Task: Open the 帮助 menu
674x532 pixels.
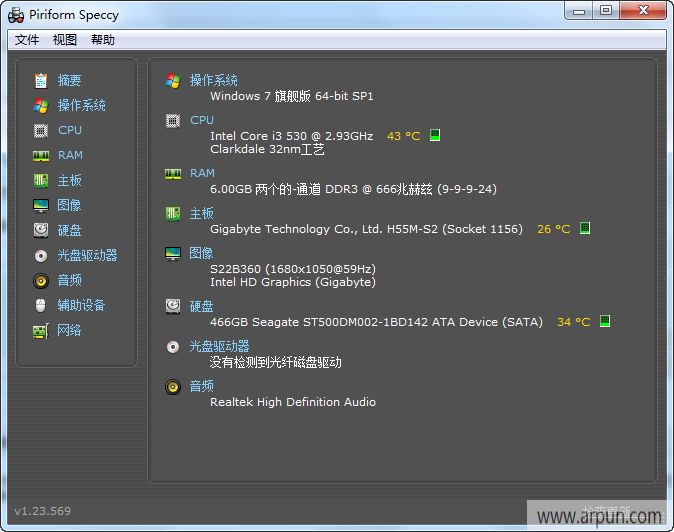Action: click(103, 40)
